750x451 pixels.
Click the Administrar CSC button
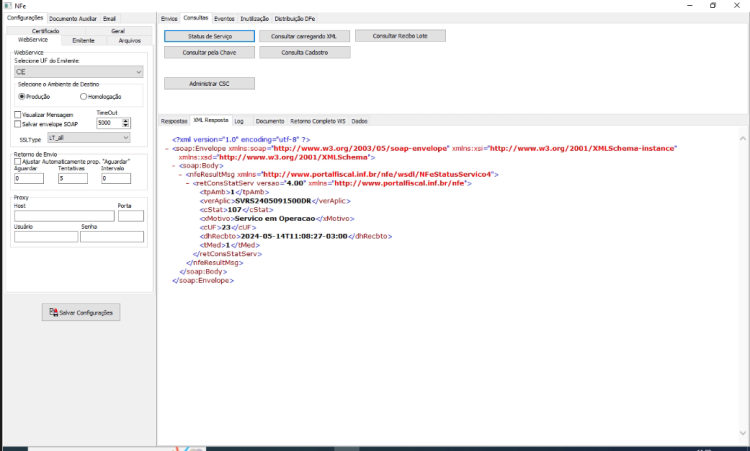coord(210,84)
